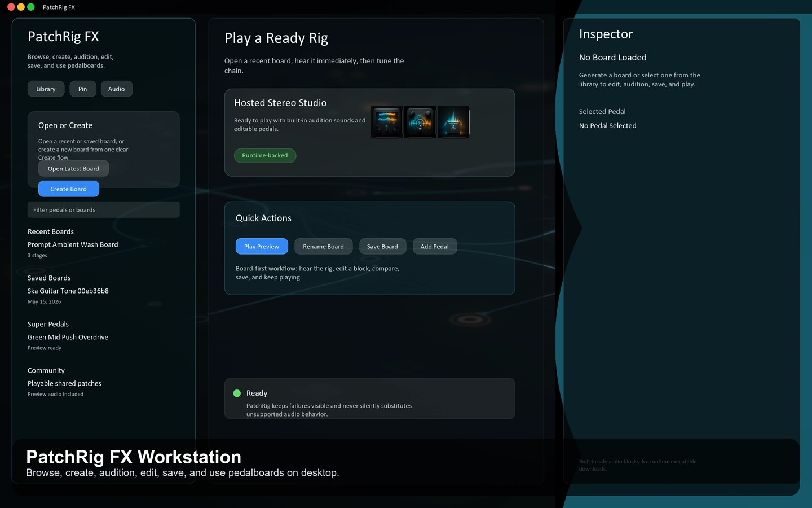
Task: Click the Save Board button
Action: click(382, 247)
